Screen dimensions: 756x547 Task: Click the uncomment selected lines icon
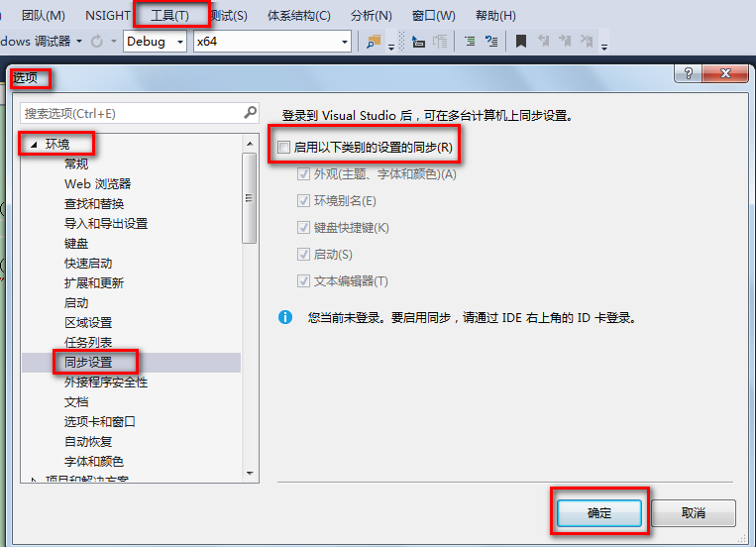tap(491, 42)
